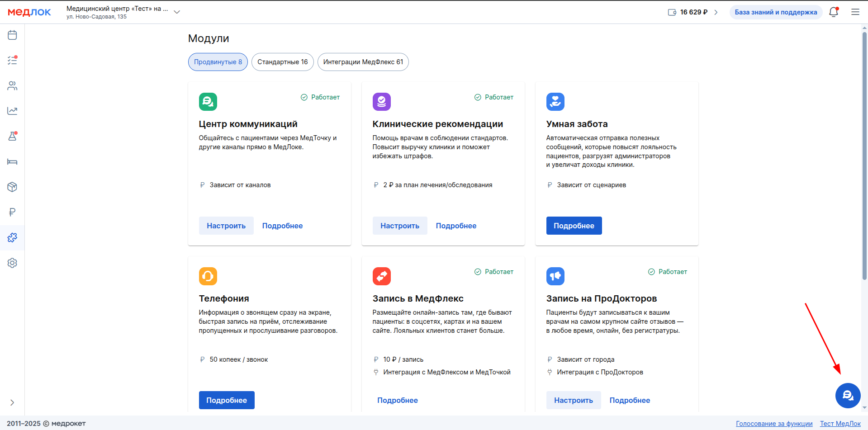Image resolution: width=868 pixels, height=430 pixels.
Task: Open the warehouse box sidebar icon
Action: (x=12, y=187)
